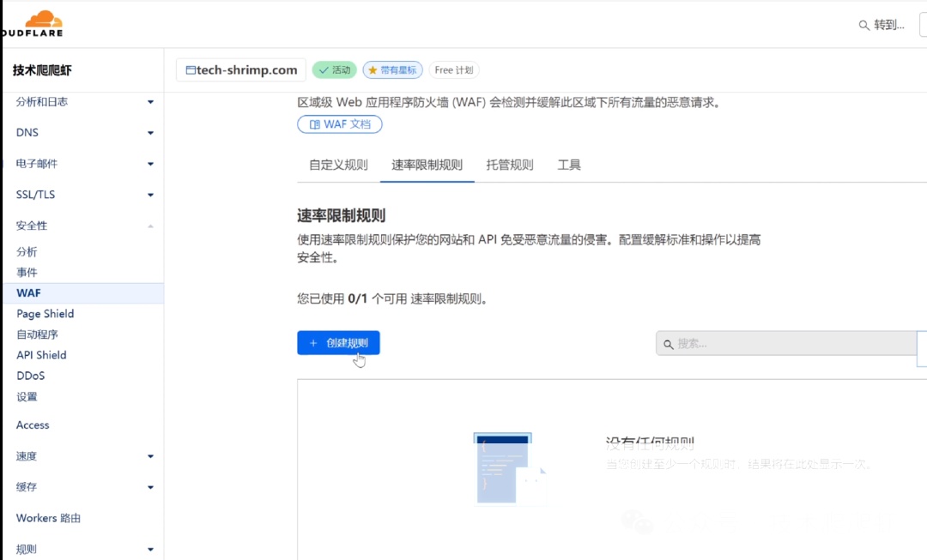The height and width of the screenshot is (560, 927).
Task: Click the 速率限制规则 section heading
Action: (x=341, y=215)
